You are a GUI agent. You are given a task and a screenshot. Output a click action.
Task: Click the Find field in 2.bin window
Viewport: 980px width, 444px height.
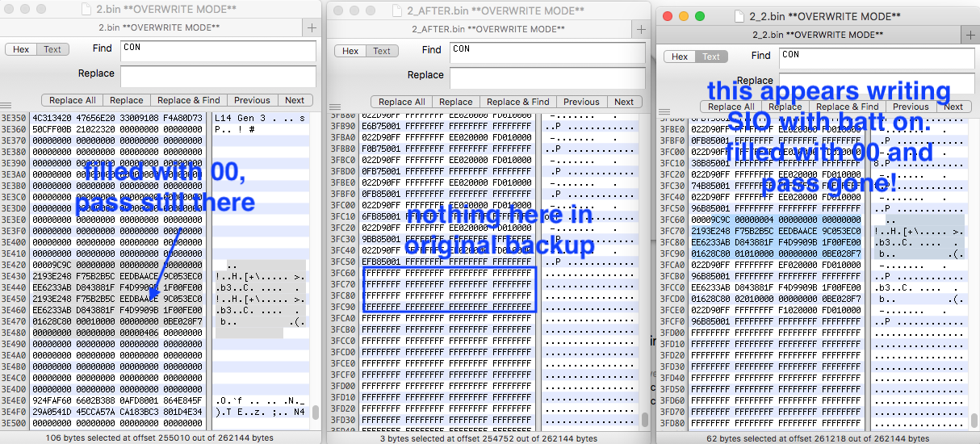click(x=218, y=51)
